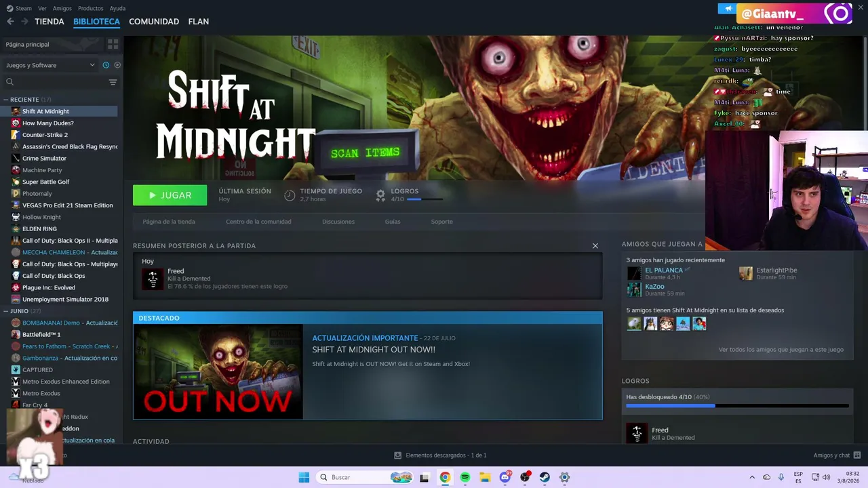The width and height of the screenshot is (868, 488).
Task: Click the Hollow Knight game icon
Action: pyautogui.click(x=16, y=217)
